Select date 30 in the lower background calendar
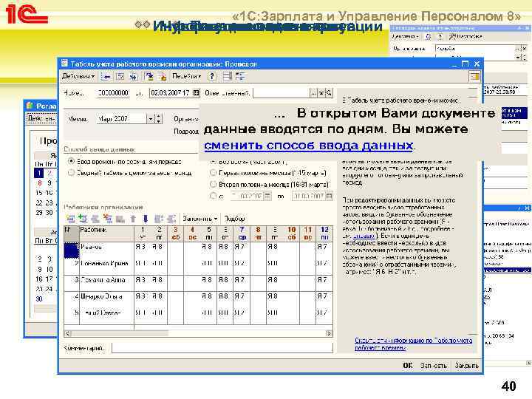Image resolution: width=532 pixels, height=399 pixels. pos(39,299)
